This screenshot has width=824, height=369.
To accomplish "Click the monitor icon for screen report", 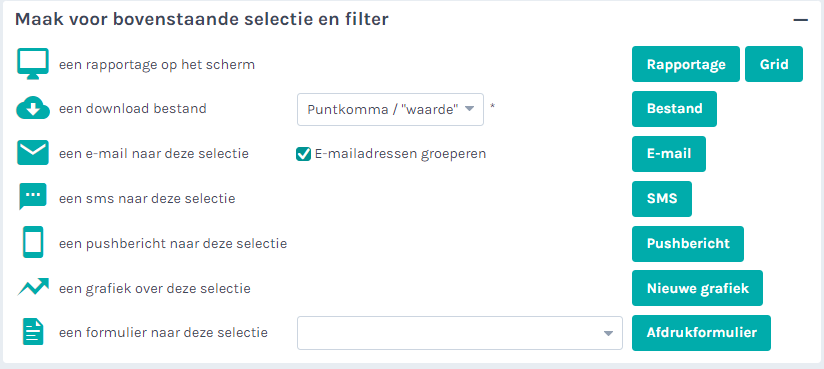I will pyautogui.click(x=33, y=64).
